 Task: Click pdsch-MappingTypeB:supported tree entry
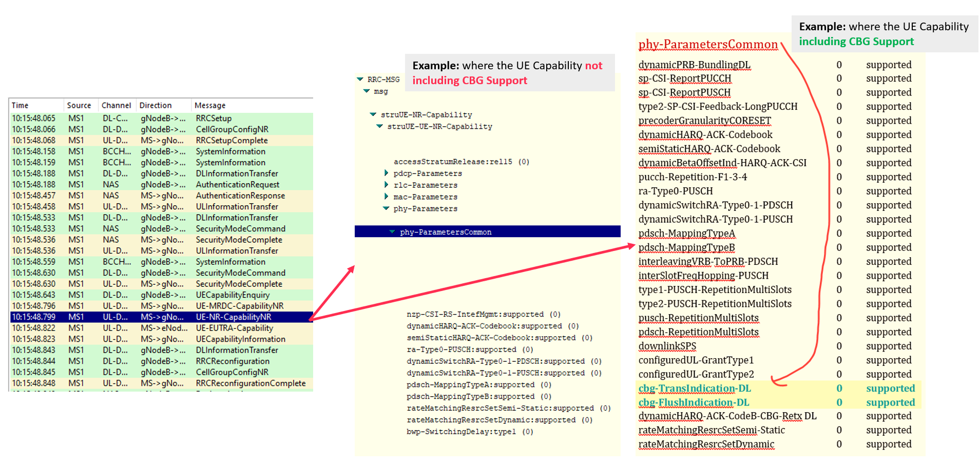(479, 397)
